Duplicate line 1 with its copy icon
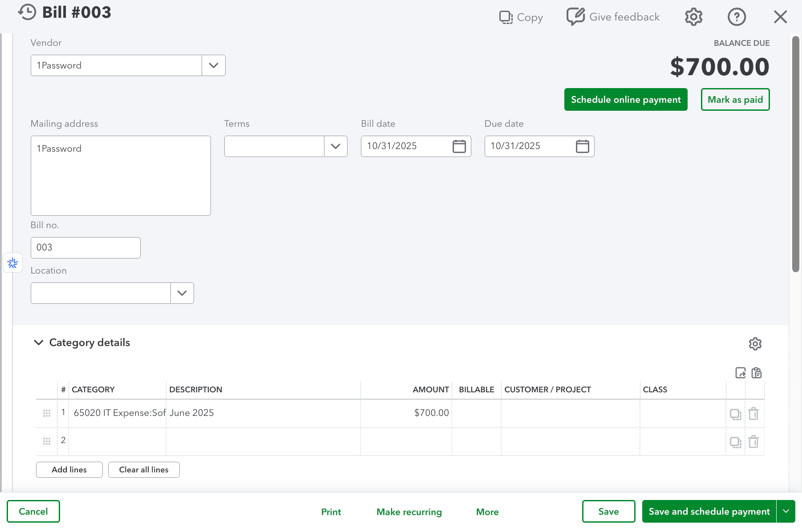Image resolution: width=802 pixels, height=532 pixels. 736,413
